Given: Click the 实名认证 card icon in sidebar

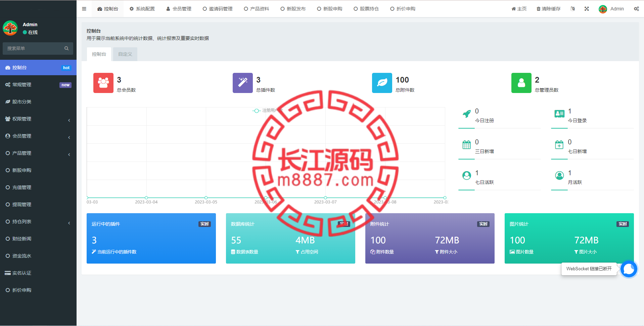Looking at the screenshot, I should pyautogui.click(x=8, y=273).
